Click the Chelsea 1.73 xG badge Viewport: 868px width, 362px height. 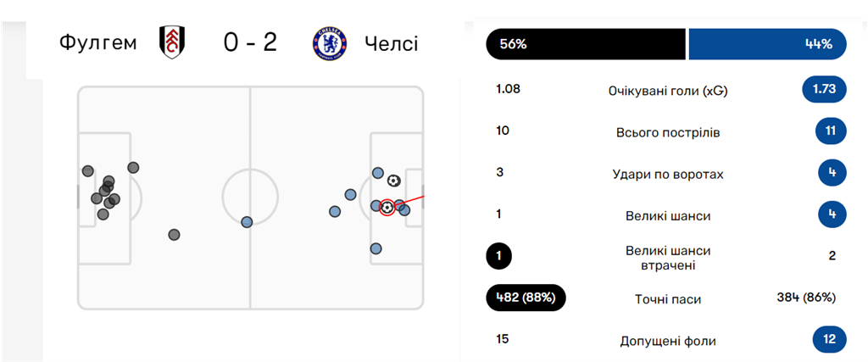[824, 90]
